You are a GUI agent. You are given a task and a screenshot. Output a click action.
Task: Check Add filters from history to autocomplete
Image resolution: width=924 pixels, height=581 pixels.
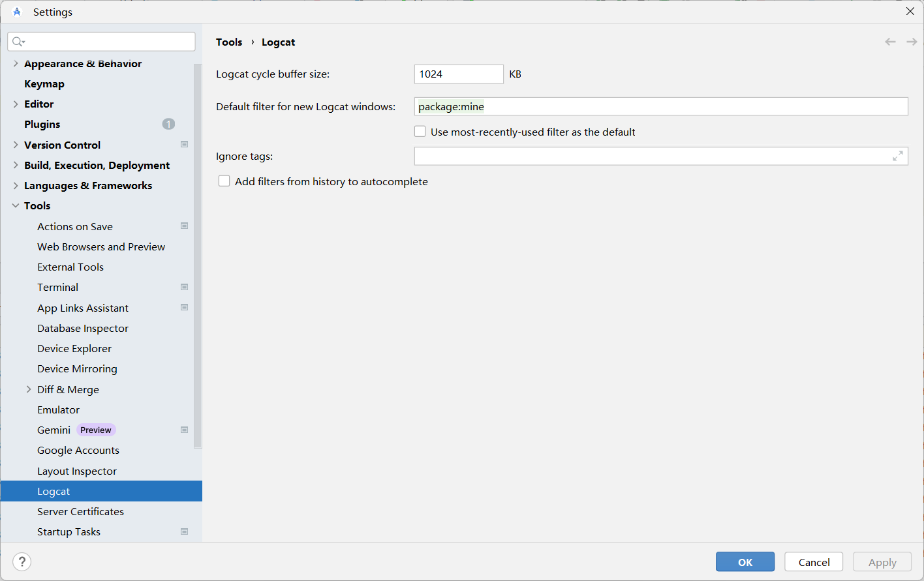pyautogui.click(x=224, y=181)
